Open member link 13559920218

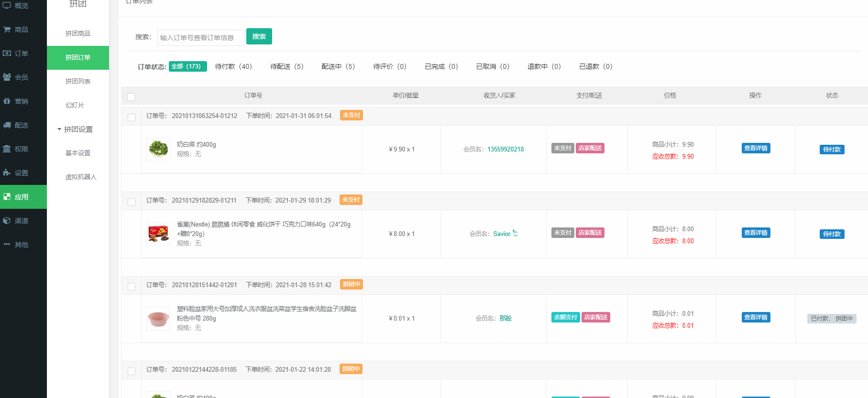505,149
